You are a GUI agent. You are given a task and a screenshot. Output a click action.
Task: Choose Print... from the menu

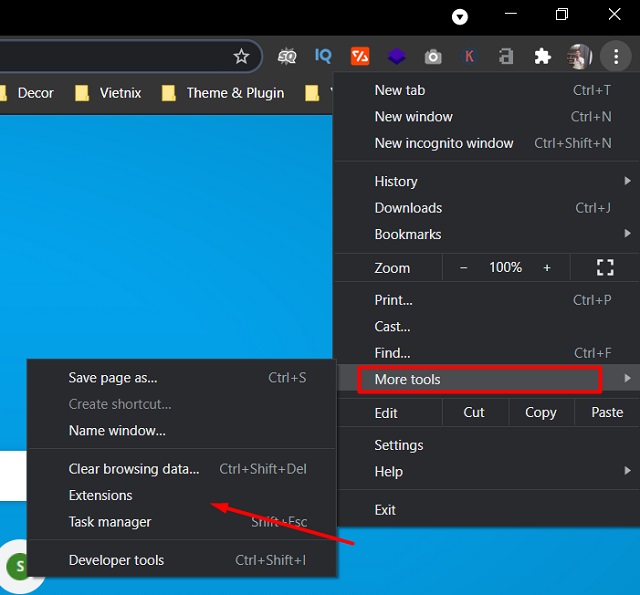click(x=487, y=300)
